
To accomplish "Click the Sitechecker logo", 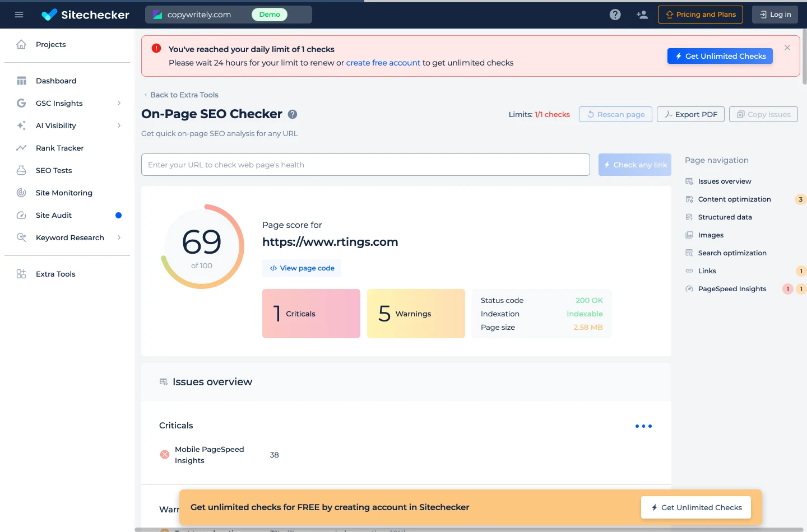I will tap(85, 15).
